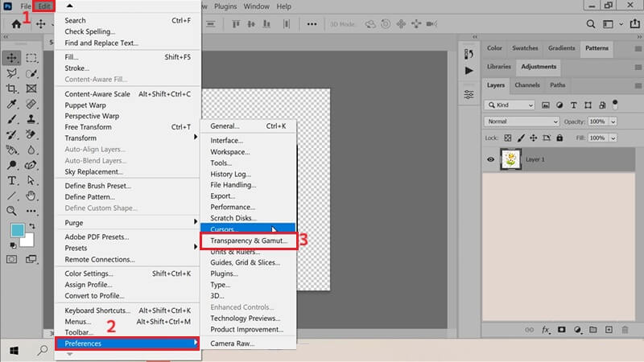Choose Free Transform from Edit menu
Viewport: 644px width, 362px height.
[x=128, y=127]
